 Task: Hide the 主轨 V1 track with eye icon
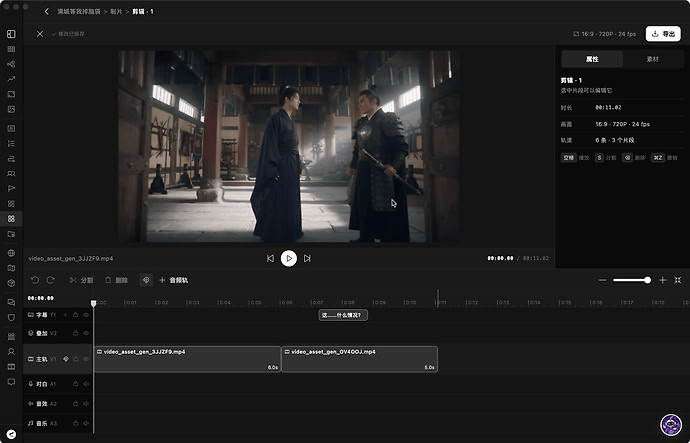(x=86, y=359)
